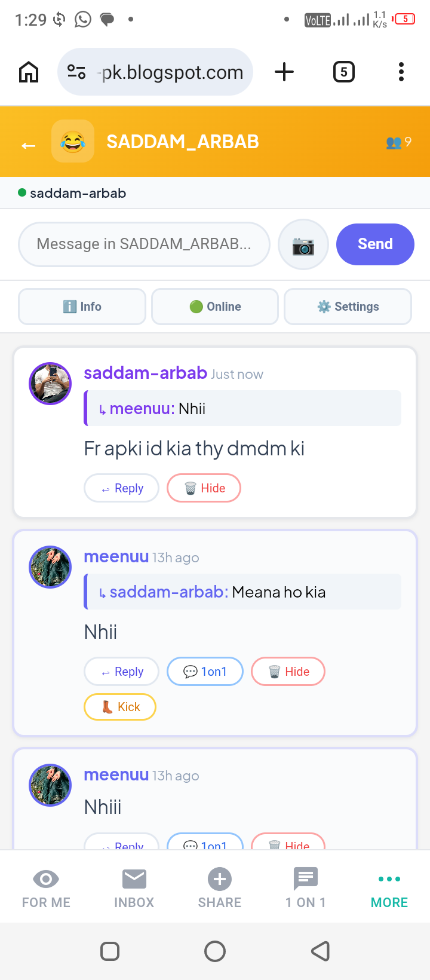
Task: Open the members count icon showing 9
Action: click(x=399, y=142)
